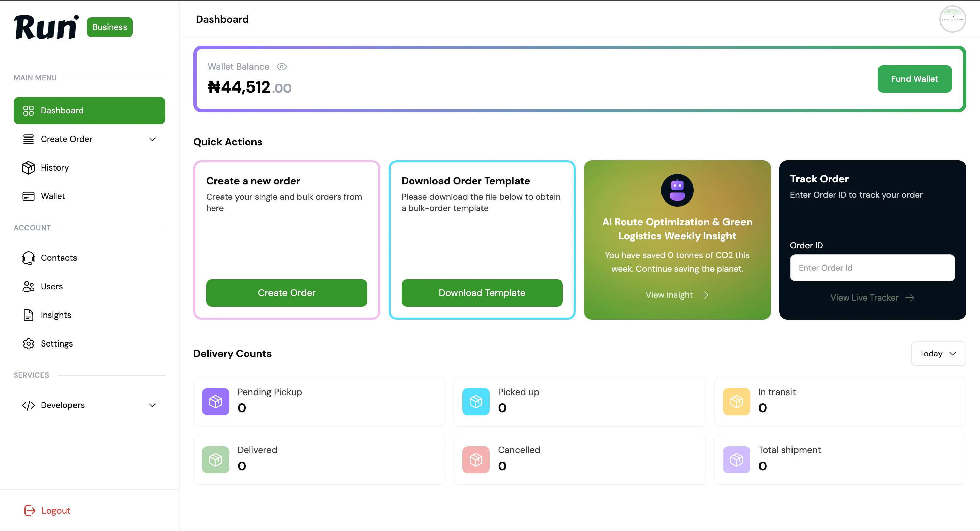Click the Enter Order Id field

pos(872,268)
